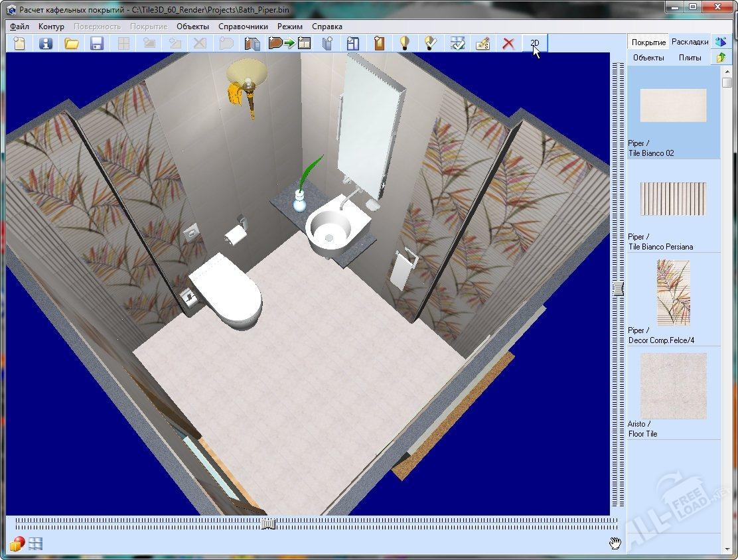Expand the Справочники menu
Screen dimensions: 738x560
(x=243, y=27)
